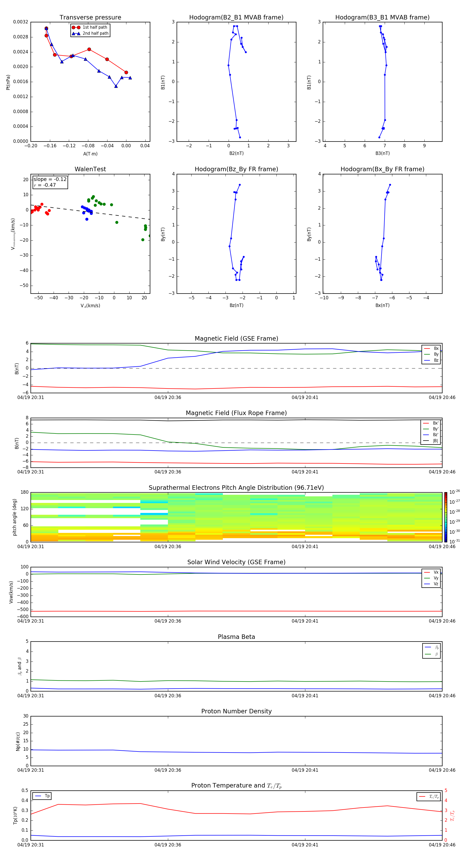The width and height of the screenshot is (473, 868).
Task: Click the "Bx(nT)" x-axis label
Action: pos(382,306)
